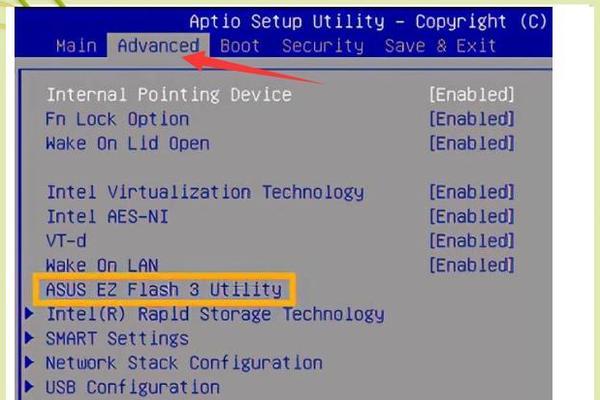600x400 pixels.
Task: Expand Intel(R) Rapid Storage Technology arrow
Action: click(31, 314)
